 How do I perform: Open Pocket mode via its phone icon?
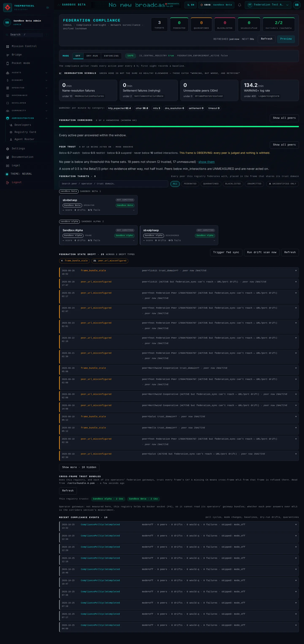point(8,63)
